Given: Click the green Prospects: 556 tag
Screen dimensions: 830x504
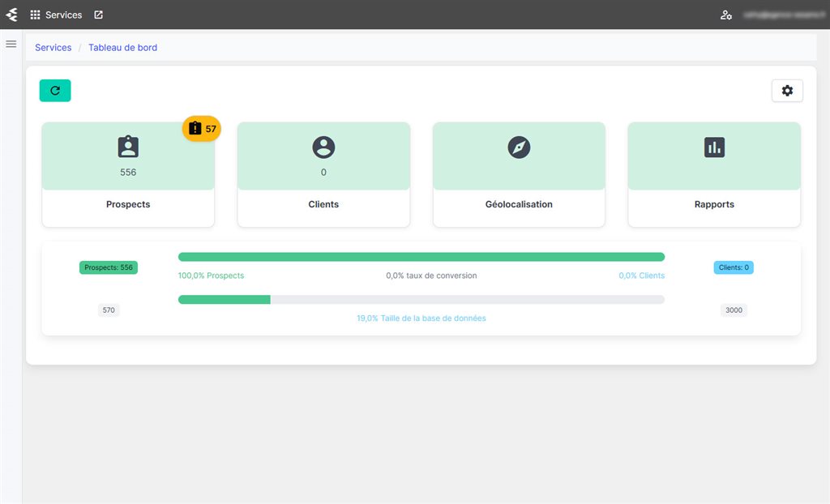Looking at the screenshot, I should click(x=109, y=267).
